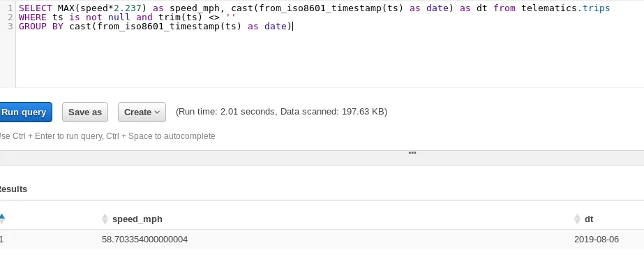Click the dt column header label
The width and height of the screenshot is (644, 264).
pyautogui.click(x=589, y=219)
